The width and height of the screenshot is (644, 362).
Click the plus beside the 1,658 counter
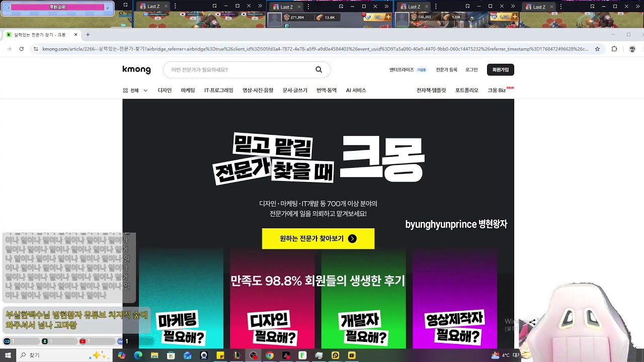(x=514, y=17)
